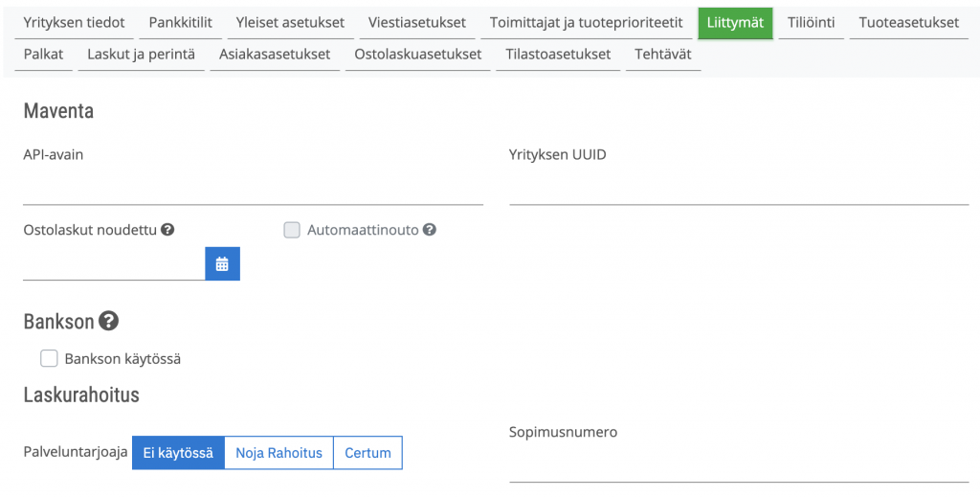Open the Pankkitilit tab
The image size is (980, 497).
point(181,23)
